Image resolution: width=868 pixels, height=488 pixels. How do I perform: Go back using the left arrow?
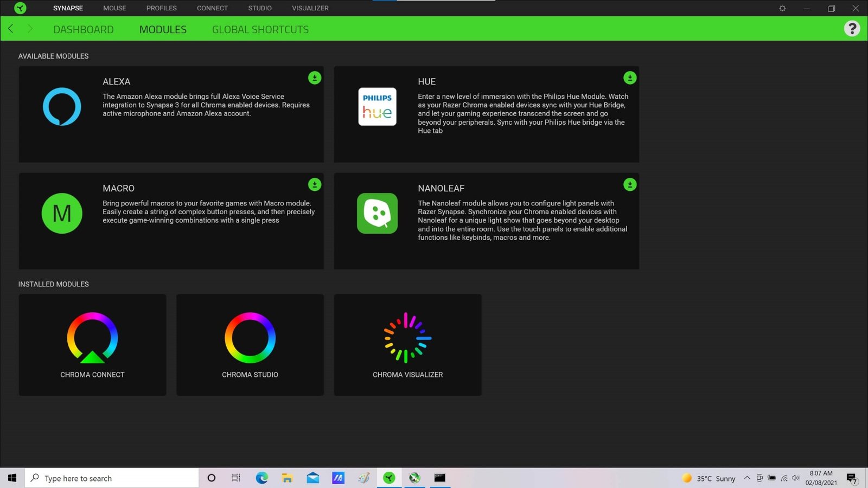pos(11,29)
